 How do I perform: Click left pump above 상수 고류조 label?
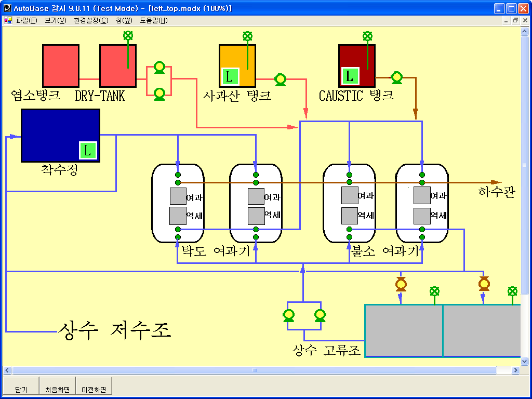[288, 315]
